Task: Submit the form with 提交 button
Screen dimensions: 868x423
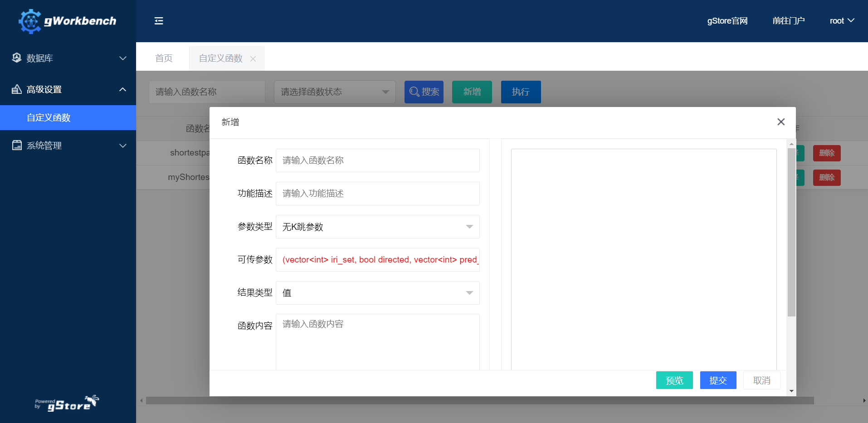Action: point(718,380)
